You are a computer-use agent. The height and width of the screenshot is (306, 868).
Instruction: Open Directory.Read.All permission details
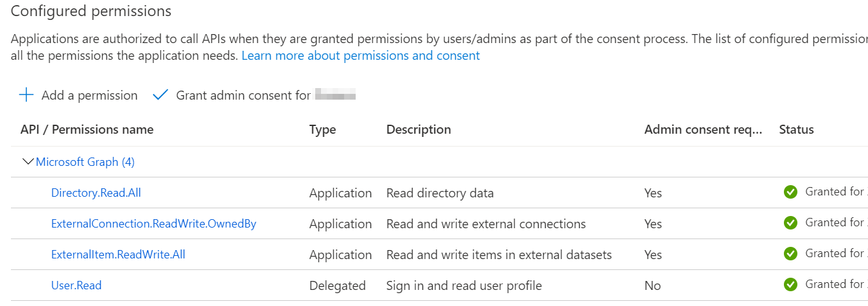[x=96, y=193]
